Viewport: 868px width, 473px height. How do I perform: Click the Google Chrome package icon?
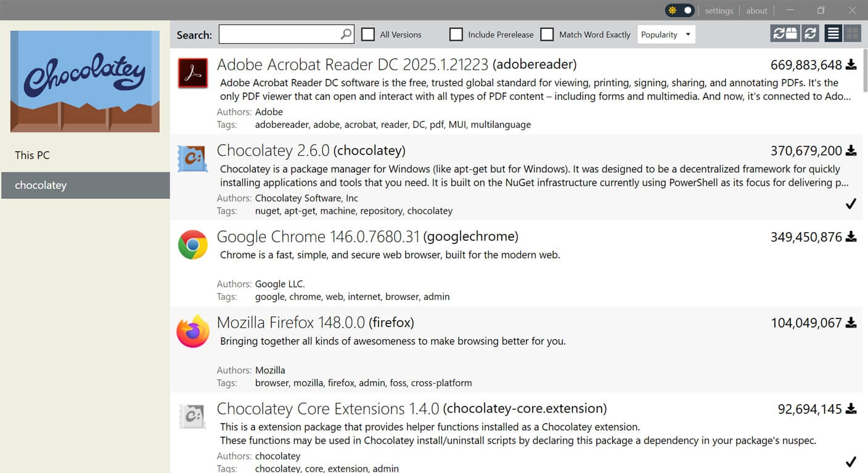[x=193, y=245]
